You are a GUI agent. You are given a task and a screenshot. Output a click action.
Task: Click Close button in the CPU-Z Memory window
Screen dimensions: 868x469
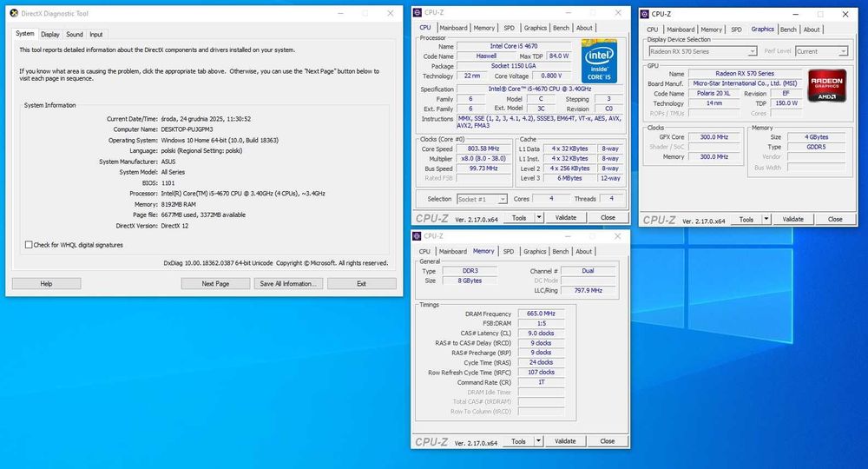click(608, 441)
